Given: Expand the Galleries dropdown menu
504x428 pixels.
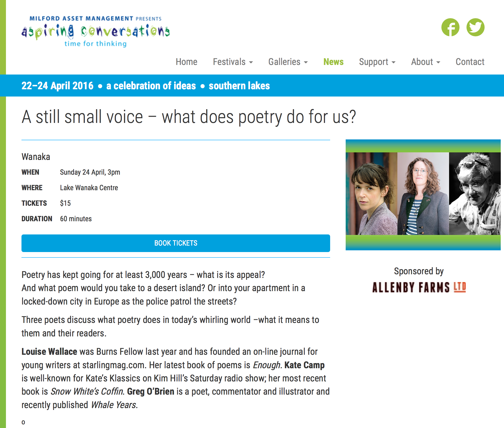Looking at the screenshot, I should click(288, 62).
